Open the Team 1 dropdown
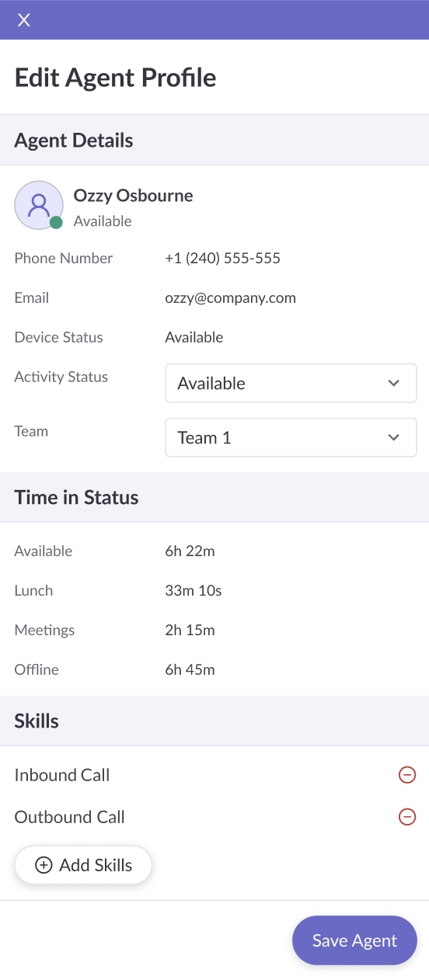 click(x=291, y=437)
